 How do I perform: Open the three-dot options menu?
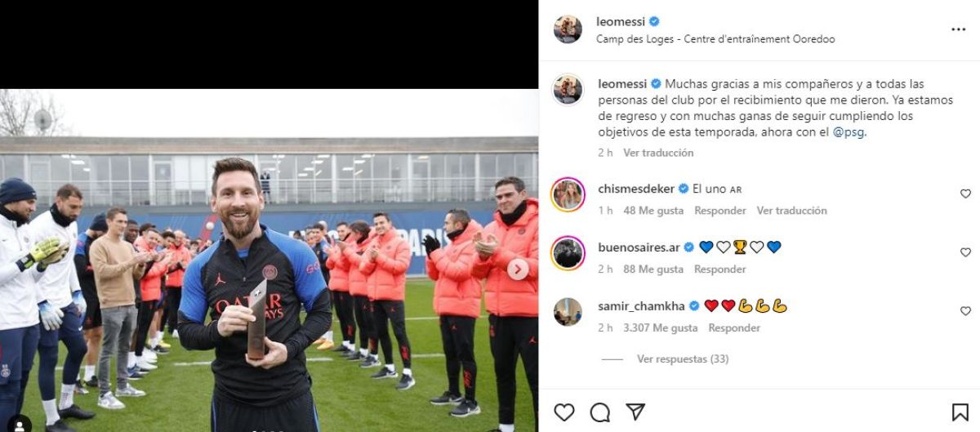tap(958, 29)
